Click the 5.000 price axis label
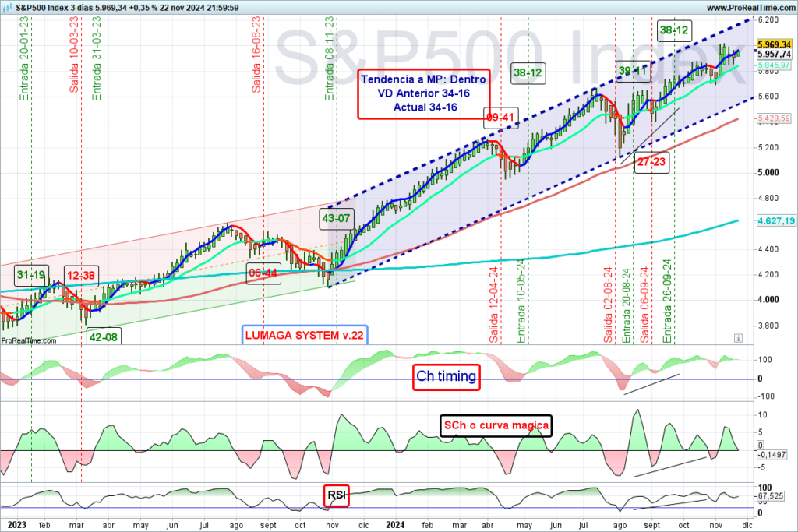The width and height of the screenshot is (798, 532). coord(768,172)
